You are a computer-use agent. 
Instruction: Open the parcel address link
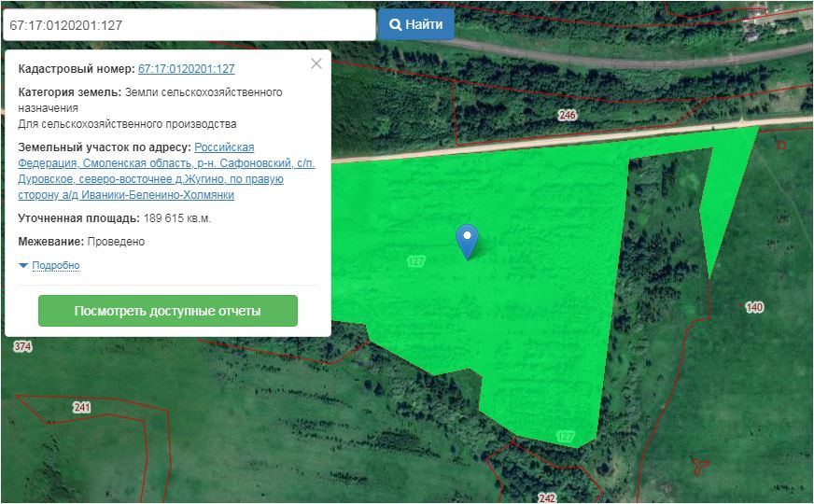tap(166, 172)
